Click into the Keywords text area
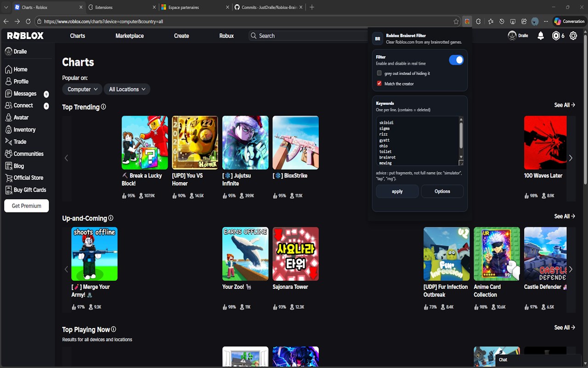Image resolution: width=588 pixels, height=368 pixels. 417,141
